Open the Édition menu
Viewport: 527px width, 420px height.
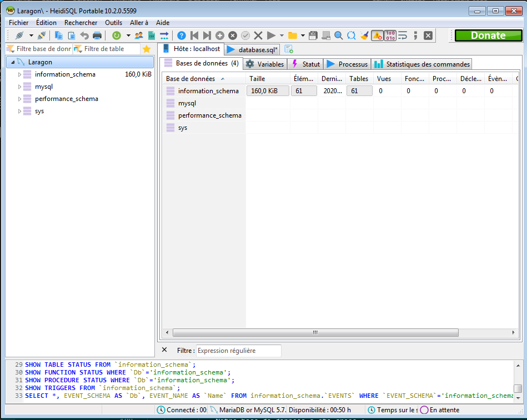47,23
